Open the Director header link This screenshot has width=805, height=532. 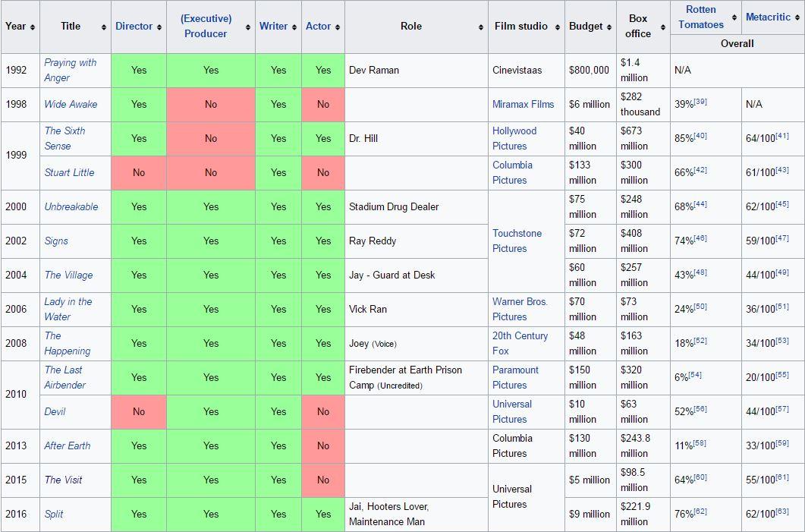point(134,27)
